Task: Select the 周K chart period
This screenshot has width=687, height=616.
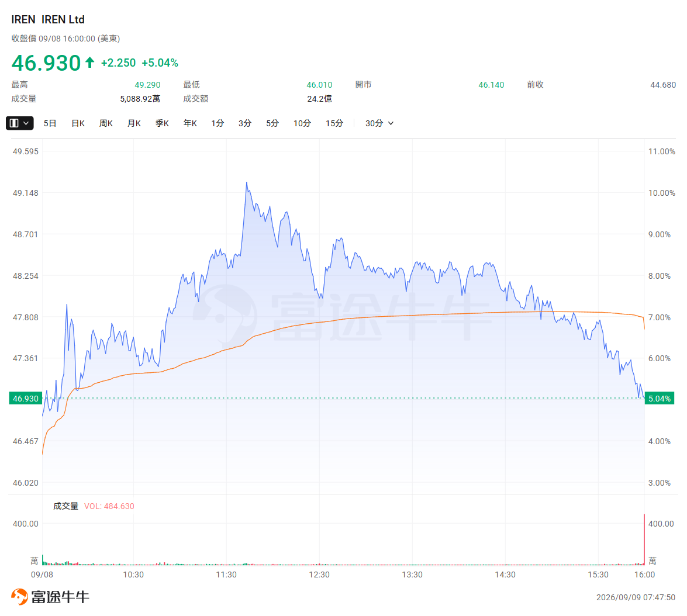Action: [106, 123]
